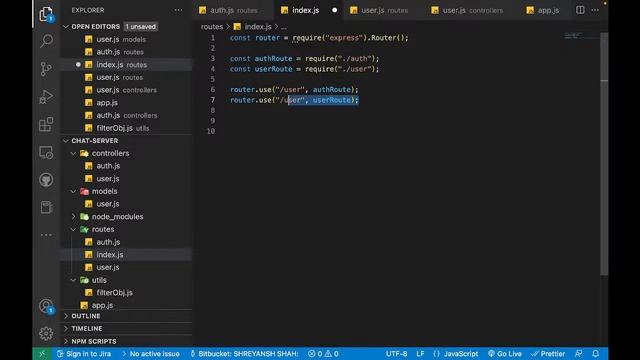Collapse the models folder
Image resolution: width=640 pixels, height=360 pixels.
click(x=73, y=191)
